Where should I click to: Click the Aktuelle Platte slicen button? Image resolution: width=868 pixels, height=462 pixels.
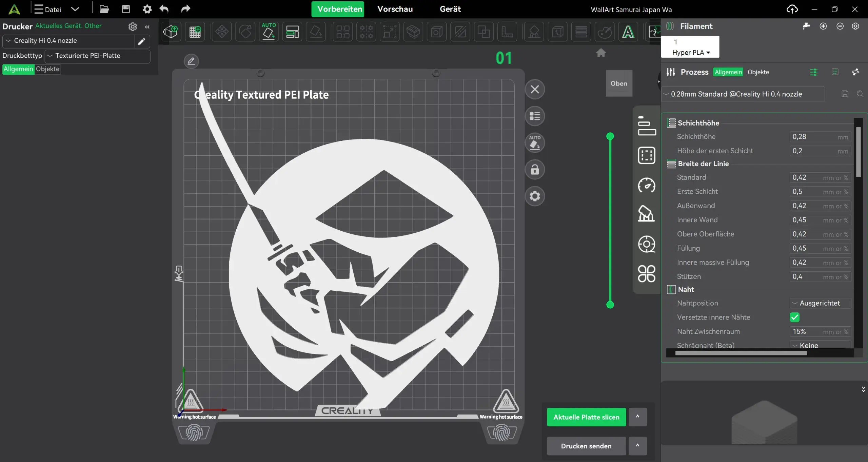point(586,417)
